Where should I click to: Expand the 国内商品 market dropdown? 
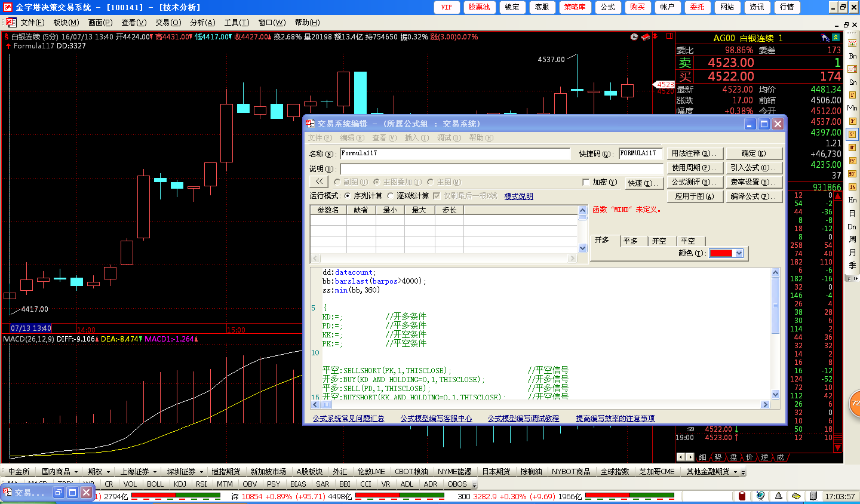click(76, 472)
